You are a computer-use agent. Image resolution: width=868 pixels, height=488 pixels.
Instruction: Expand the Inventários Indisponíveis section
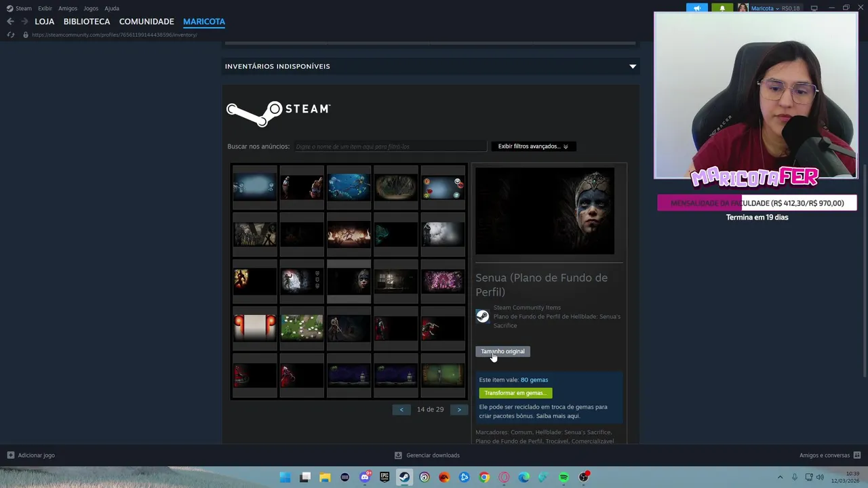coord(431,66)
